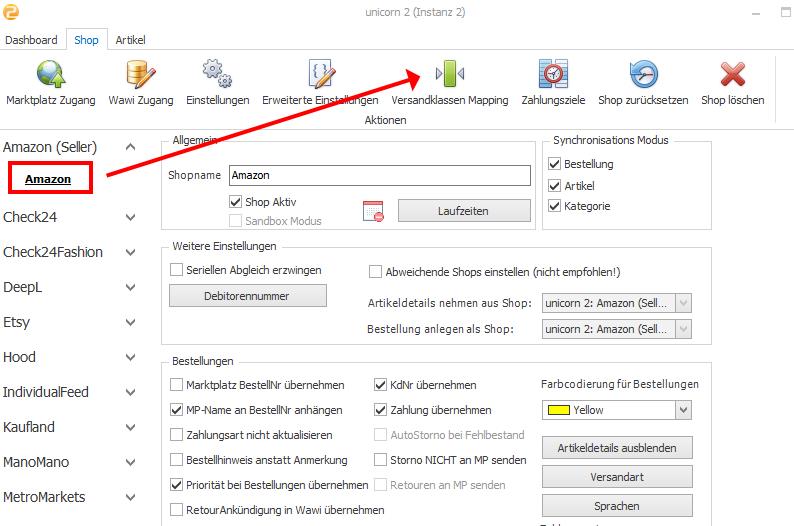The width and height of the screenshot is (794, 526).
Task: Expand the Hood group
Action: tap(130, 357)
